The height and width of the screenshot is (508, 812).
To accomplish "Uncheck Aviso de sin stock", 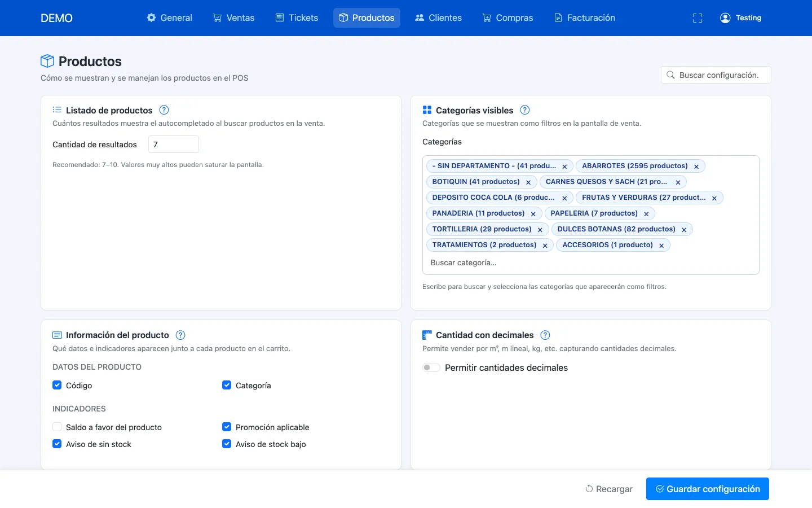I will [57, 444].
